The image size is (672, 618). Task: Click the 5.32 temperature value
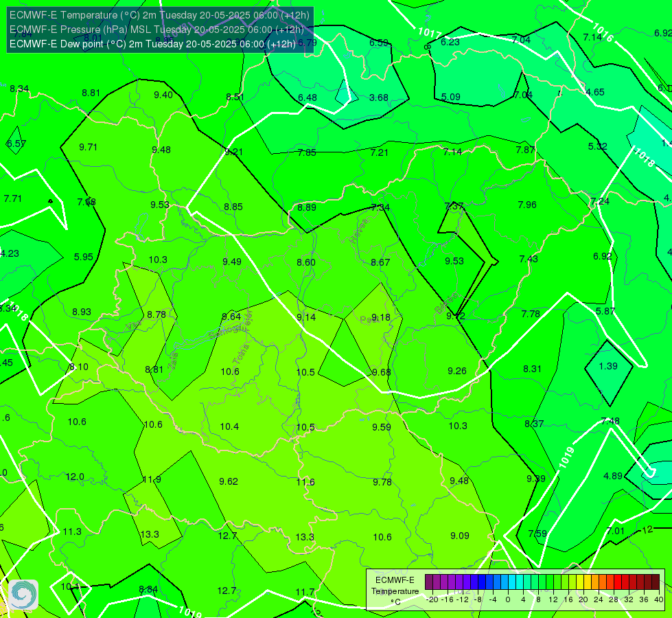597,146
